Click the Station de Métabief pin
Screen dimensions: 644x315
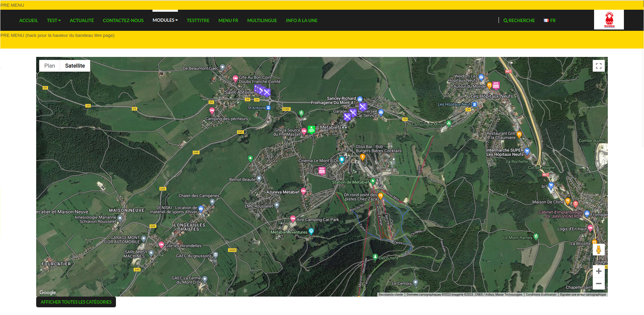(373, 181)
